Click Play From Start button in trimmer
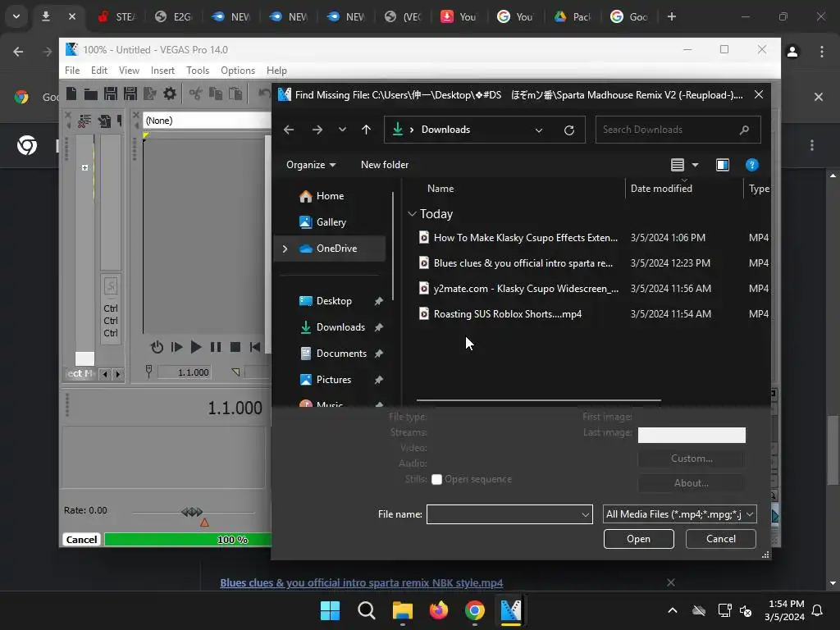The height and width of the screenshot is (630, 840). (176, 347)
